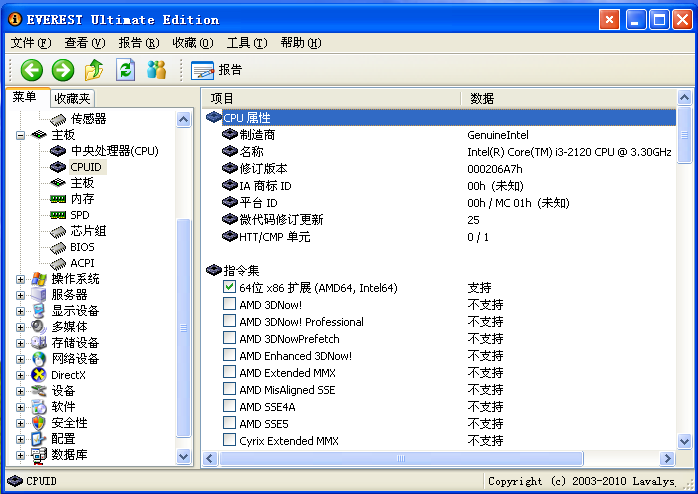Screen dimensions: 698x494
Task: Click the 传感器 sensor icon in tree
Action: point(58,119)
